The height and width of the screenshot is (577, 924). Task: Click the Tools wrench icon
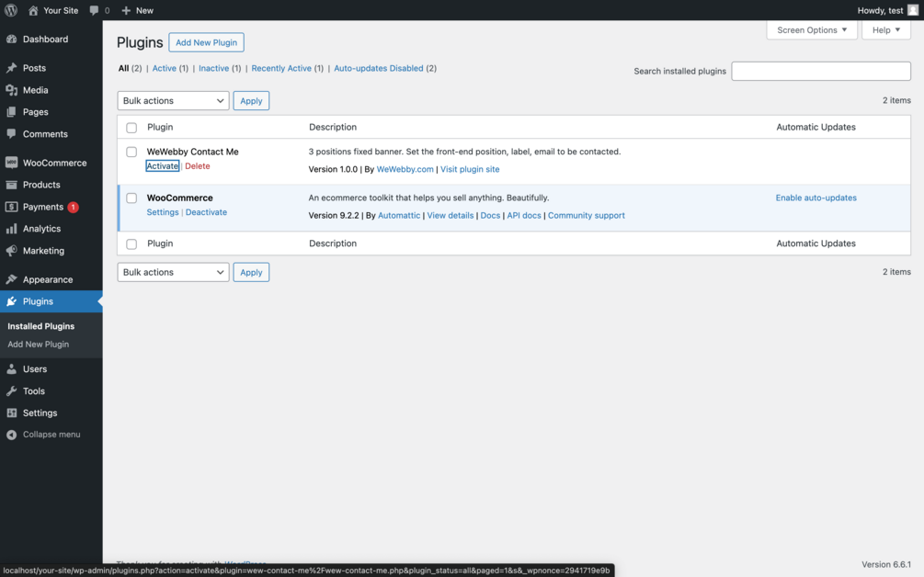(11, 391)
